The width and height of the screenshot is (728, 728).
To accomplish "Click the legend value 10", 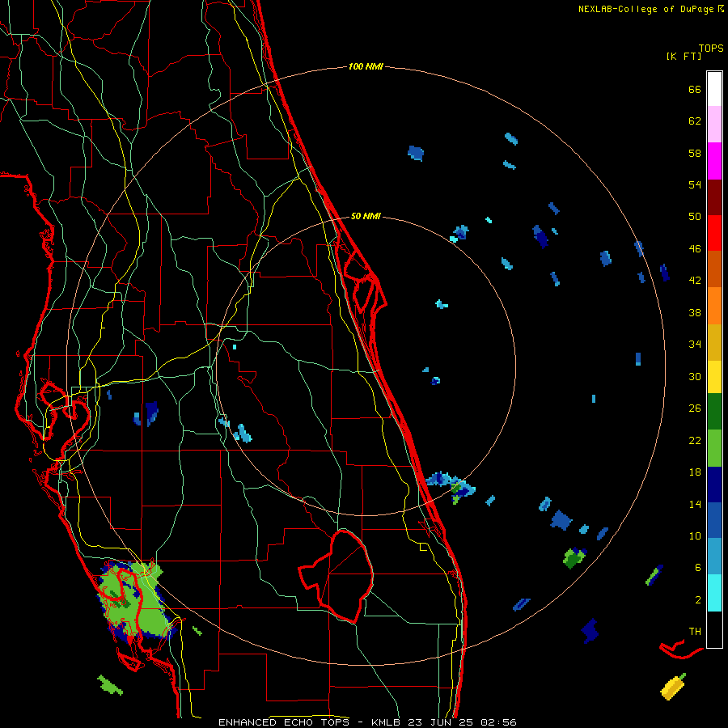I will 695,535.
